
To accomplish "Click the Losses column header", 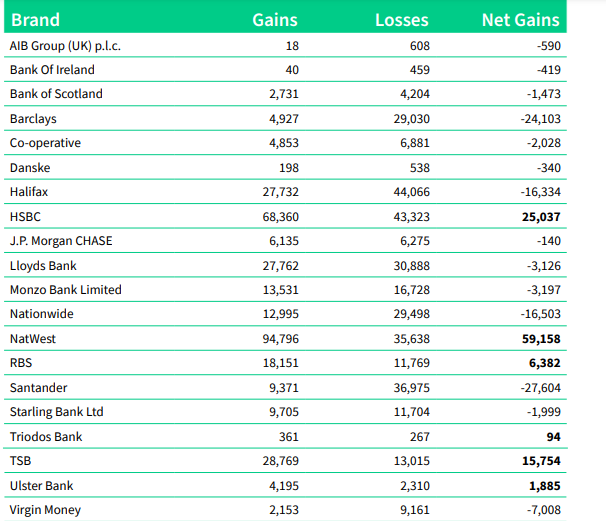I will tap(401, 19).
